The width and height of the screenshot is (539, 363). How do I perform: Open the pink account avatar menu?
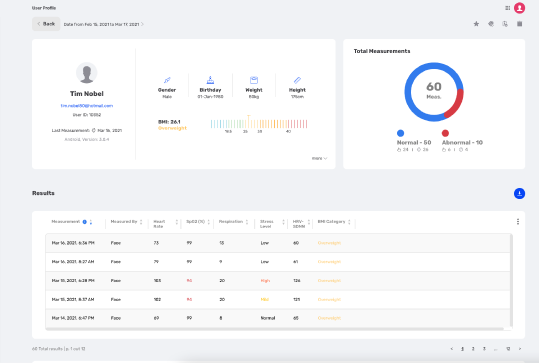pos(519,8)
